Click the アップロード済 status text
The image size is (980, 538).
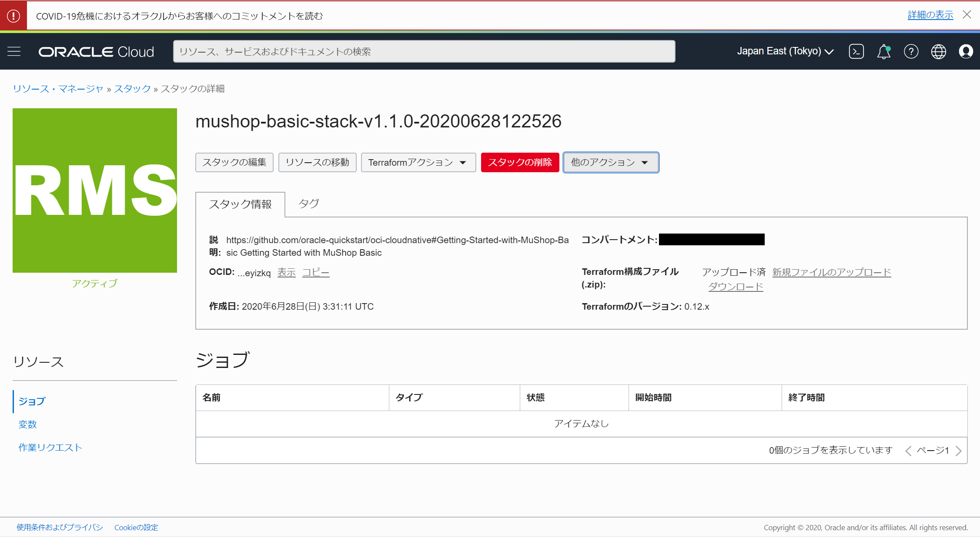pyautogui.click(x=733, y=272)
